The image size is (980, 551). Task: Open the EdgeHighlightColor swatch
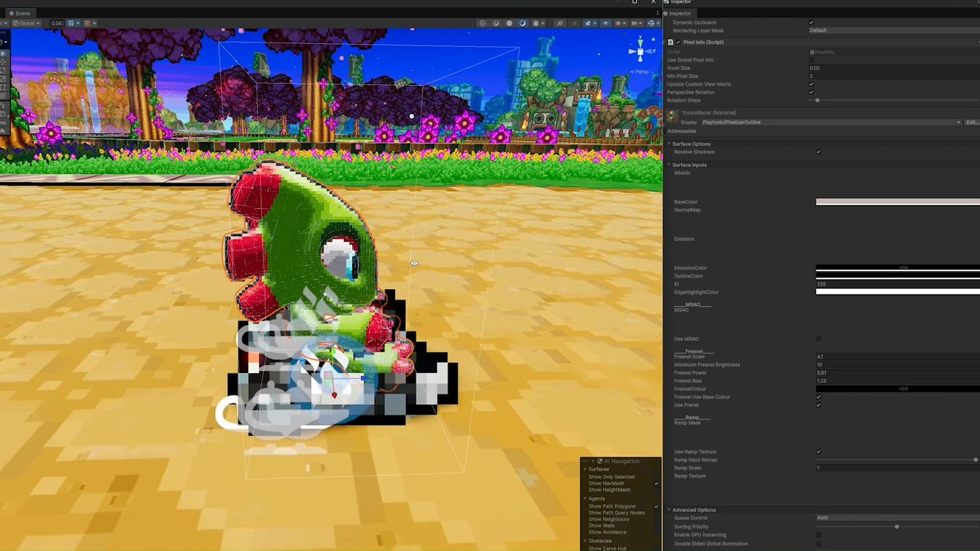pyautogui.click(x=898, y=291)
